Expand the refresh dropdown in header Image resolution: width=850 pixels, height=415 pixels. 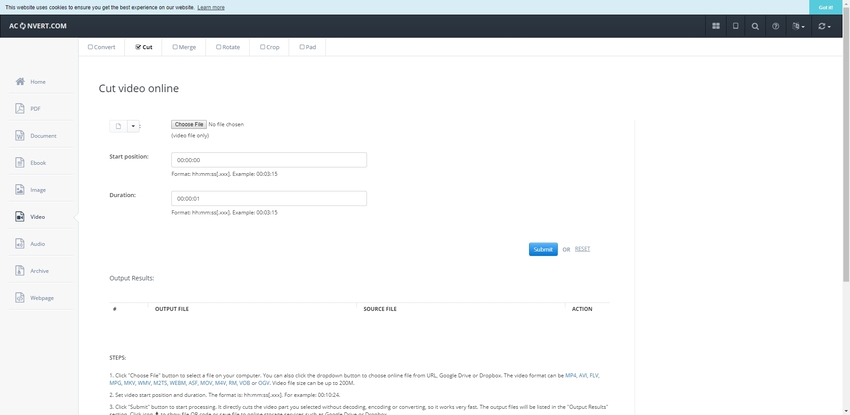point(824,26)
